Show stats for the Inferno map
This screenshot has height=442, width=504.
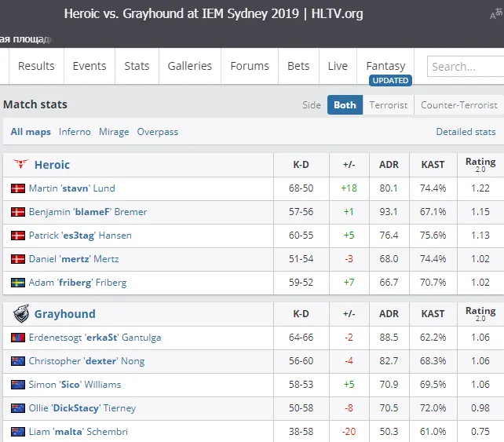(x=75, y=132)
